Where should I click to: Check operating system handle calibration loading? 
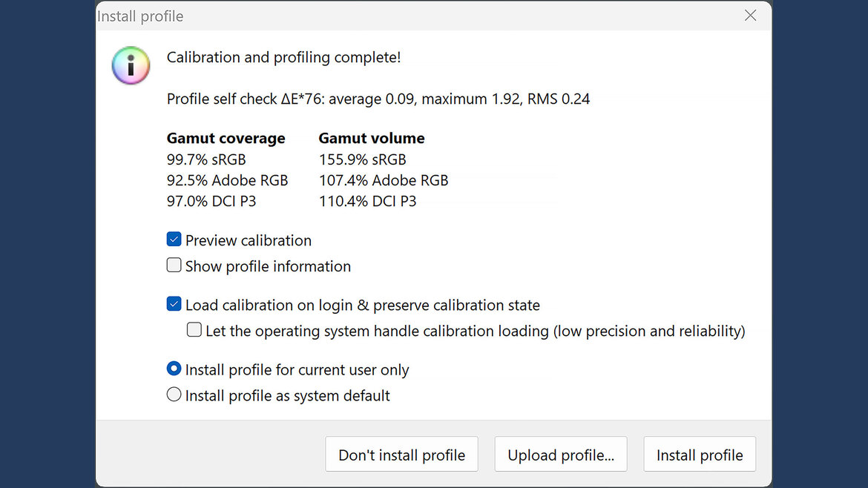point(194,330)
